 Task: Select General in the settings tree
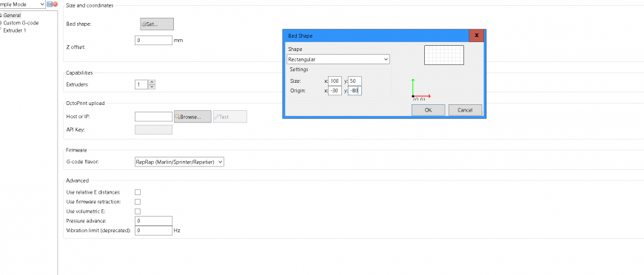pos(13,16)
